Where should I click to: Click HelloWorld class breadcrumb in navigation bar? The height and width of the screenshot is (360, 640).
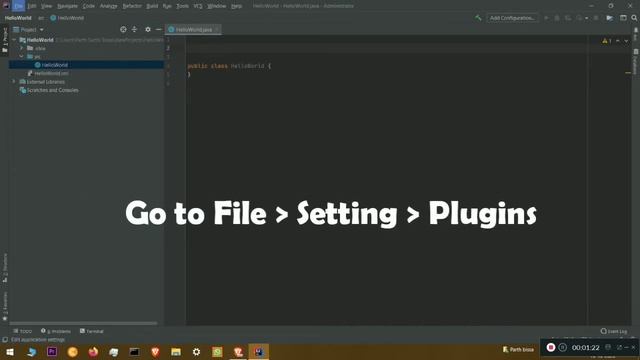pos(67,18)
